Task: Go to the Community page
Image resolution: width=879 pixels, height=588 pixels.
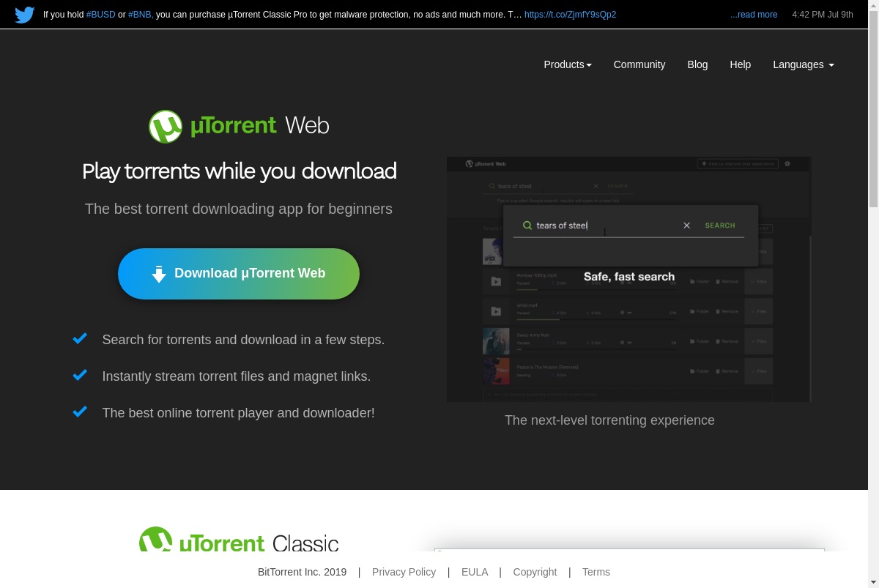Action: click(639, 64)
